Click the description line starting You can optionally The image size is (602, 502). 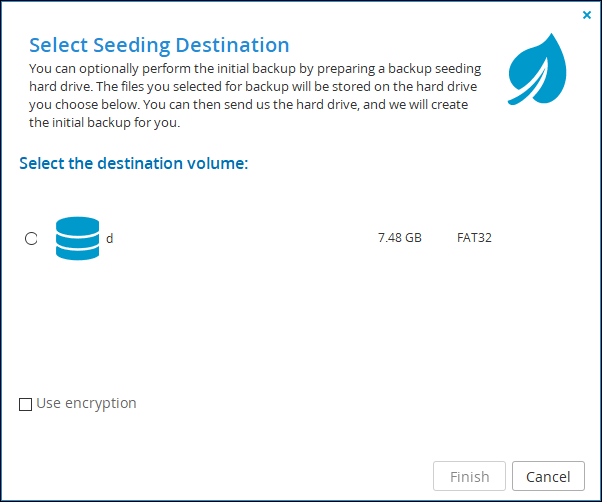(255, 69)
